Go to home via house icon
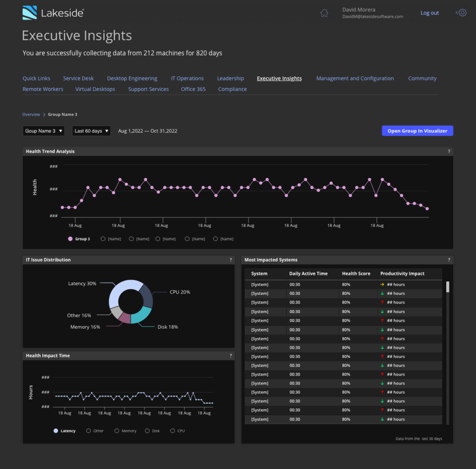The image size is (476, 469). 324,13
